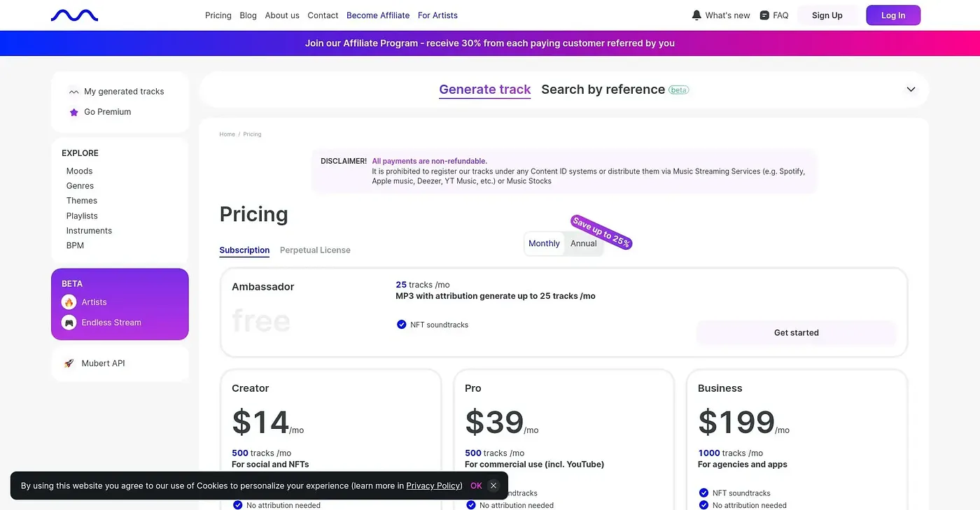Screen dimensions: 980x510
Task: Click the Go Premium star icon
Action: [x=73, y=112]
